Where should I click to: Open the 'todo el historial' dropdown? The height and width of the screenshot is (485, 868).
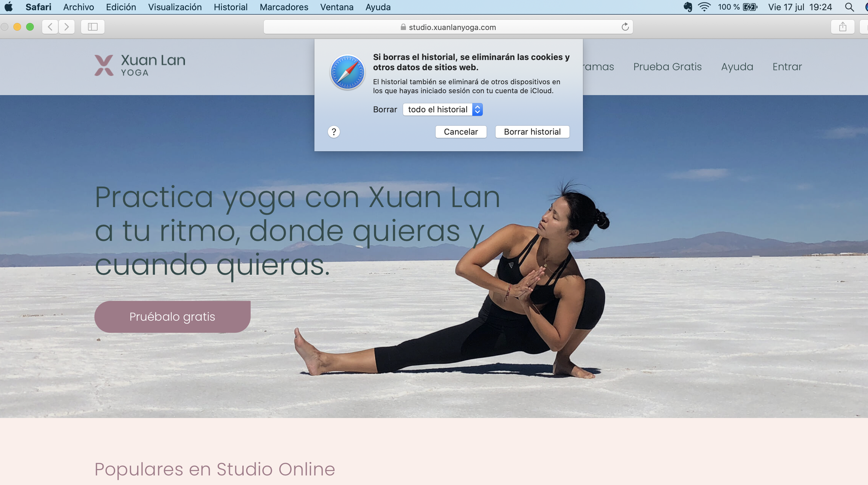(443, 110)
